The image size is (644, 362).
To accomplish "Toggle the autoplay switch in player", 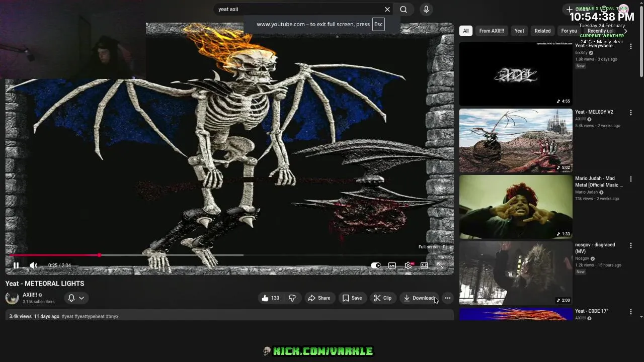I will pos(376,265).
